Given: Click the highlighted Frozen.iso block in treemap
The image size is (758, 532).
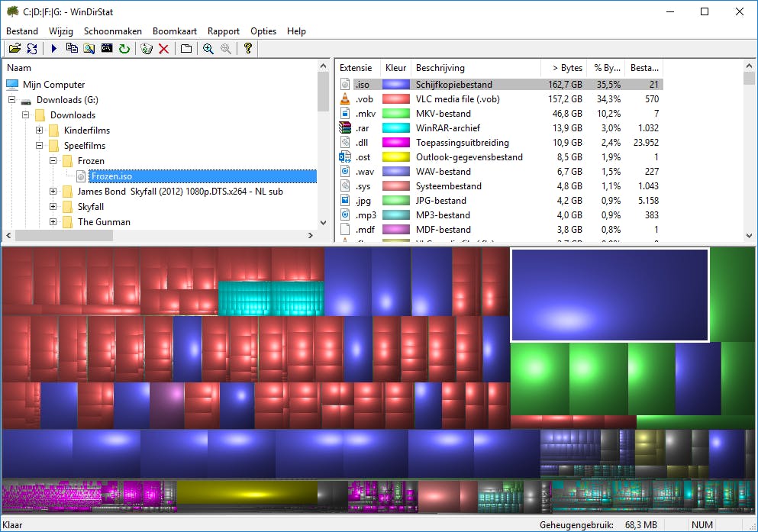Looking at the screenshot, I should [610, 295].
